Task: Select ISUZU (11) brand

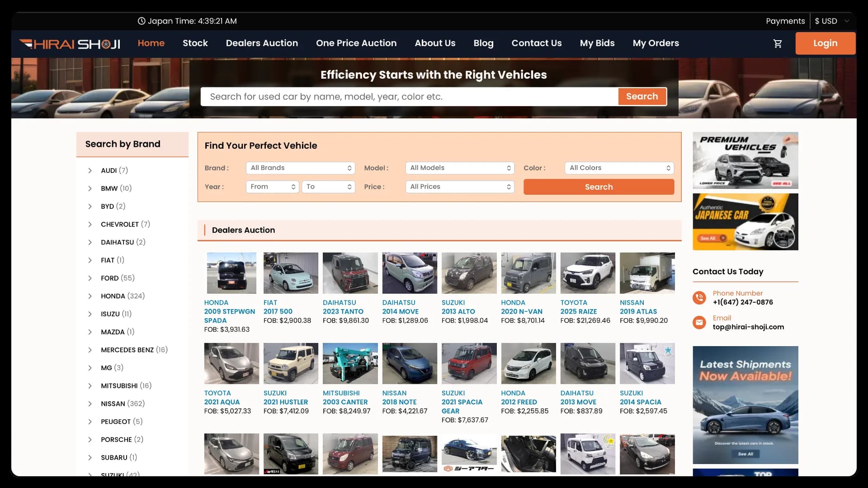Action: pyautogui.click(x=116, y=314)
